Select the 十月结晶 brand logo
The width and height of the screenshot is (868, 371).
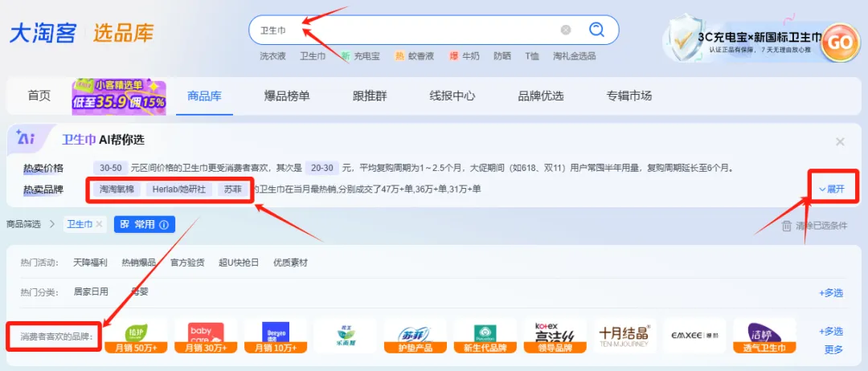[x=624, y=336]
